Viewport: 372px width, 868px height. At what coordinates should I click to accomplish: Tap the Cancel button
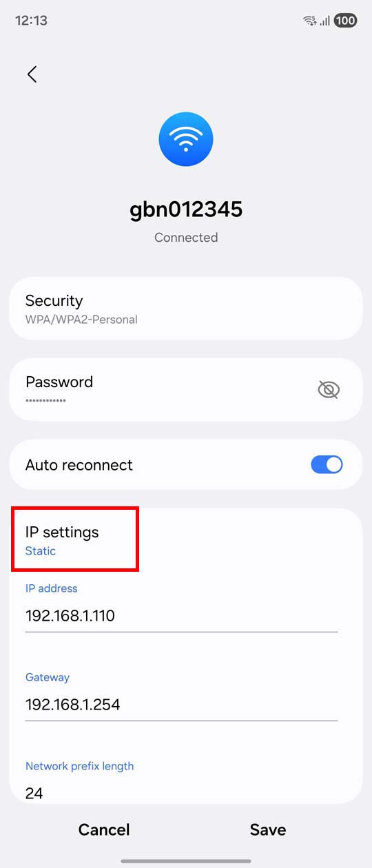pyautogui.click(x=104, y=830)
